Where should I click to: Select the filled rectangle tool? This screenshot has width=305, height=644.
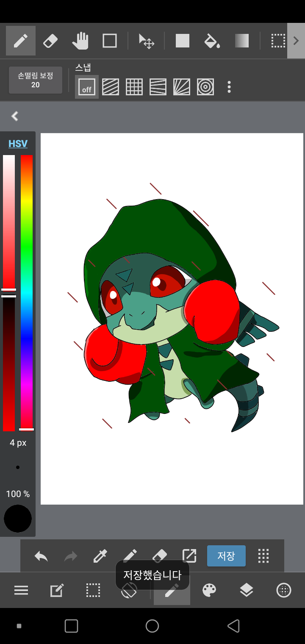point(183,41)
